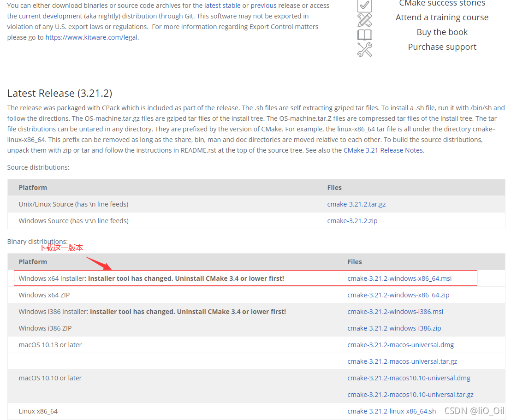Download cmake-3.21.2-windows-x86_64.zip
Viewport: 511px width, 420px height.
point(398,295)
